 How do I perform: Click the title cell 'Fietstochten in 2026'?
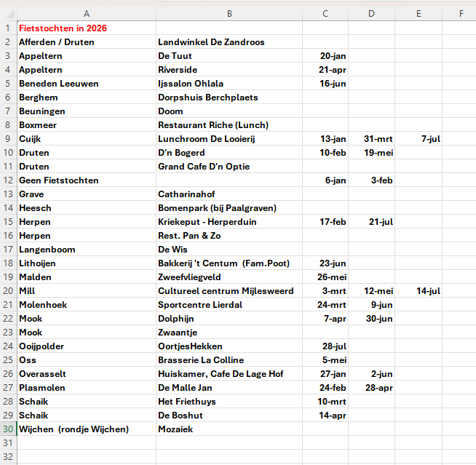click(x=87, y=28)
